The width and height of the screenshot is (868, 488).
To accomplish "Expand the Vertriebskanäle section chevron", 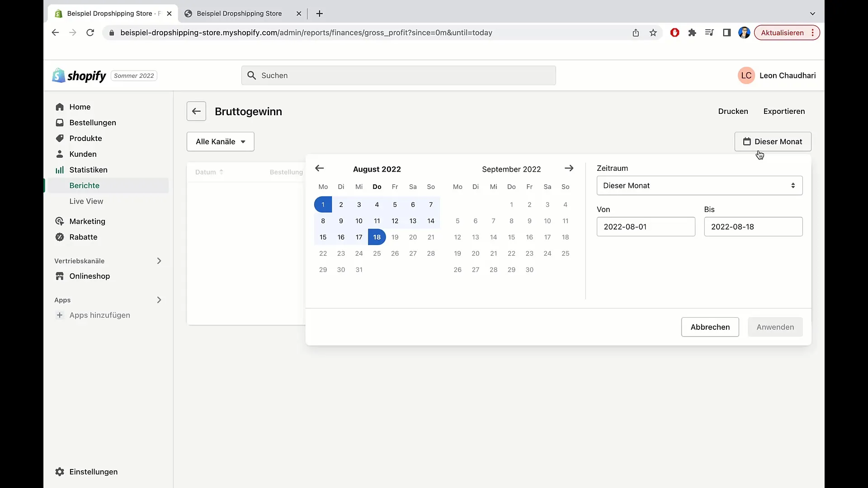I will click(159, 261).
